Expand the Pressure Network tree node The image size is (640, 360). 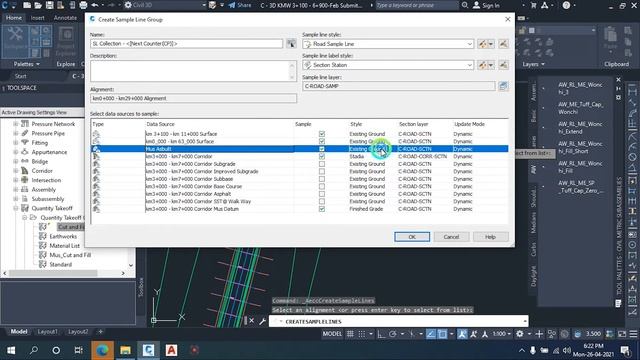click(x=16, y=124)
